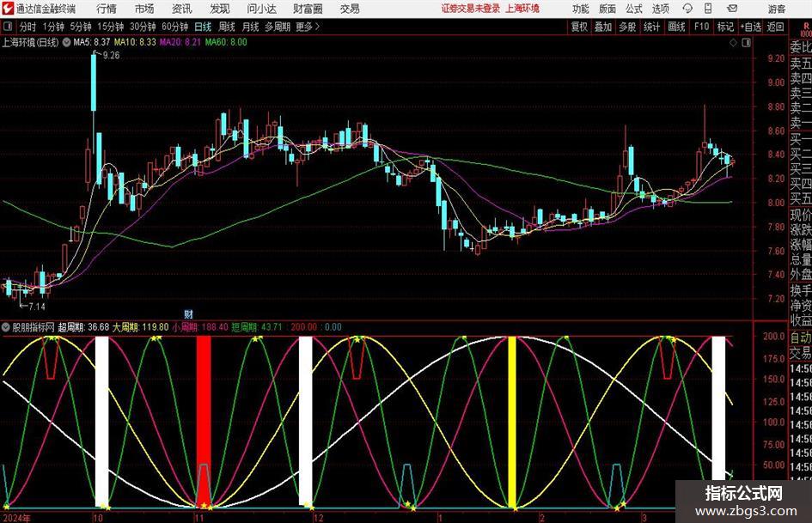Select the 月线 period tab
The height and width of the screenshot is (523, 812).
[251, 27]
